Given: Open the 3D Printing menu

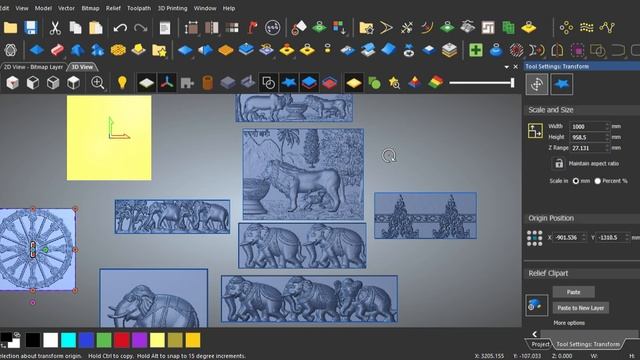Looking at the screenshot, I should point(172,8).
